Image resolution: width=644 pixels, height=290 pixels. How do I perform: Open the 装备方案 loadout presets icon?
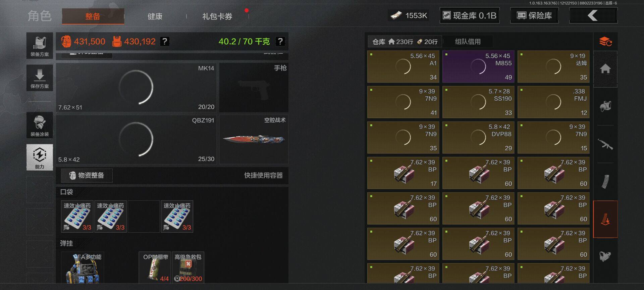pyautogui.click(x=40, y=46)
